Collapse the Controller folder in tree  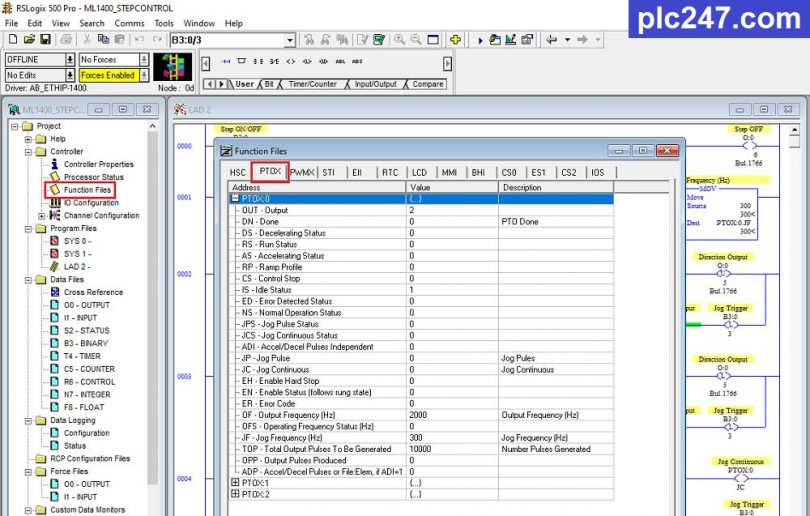[x=28, y=152]
